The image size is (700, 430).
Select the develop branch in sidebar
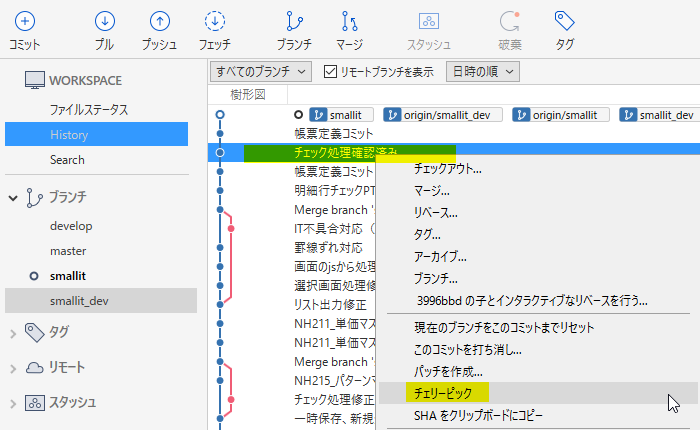point(71,226)
